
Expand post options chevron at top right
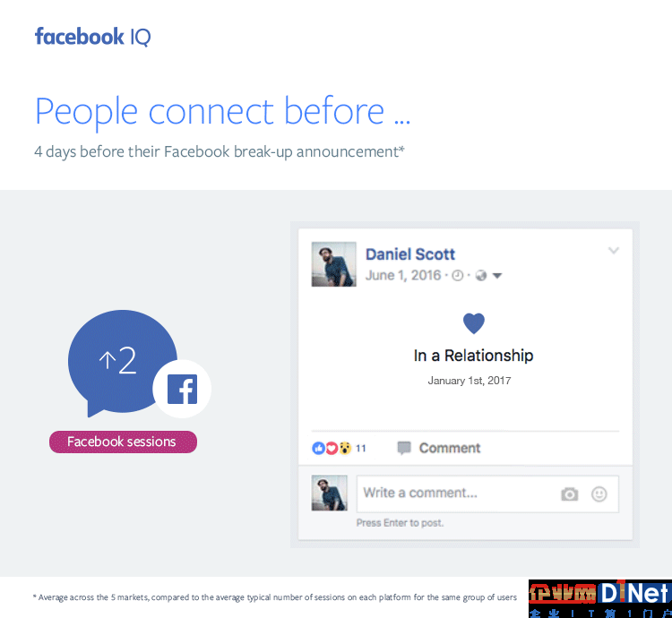pyautogui.click(x=614, y=251)
